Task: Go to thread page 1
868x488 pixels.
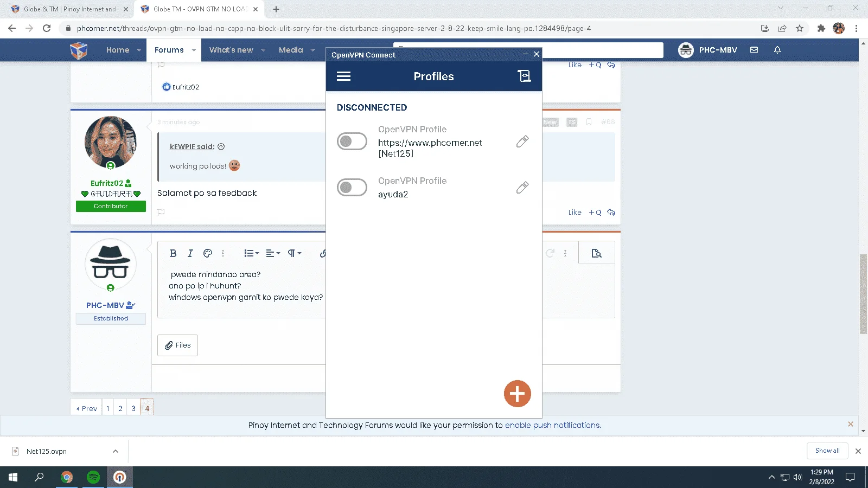Action: tap(108, 408)
